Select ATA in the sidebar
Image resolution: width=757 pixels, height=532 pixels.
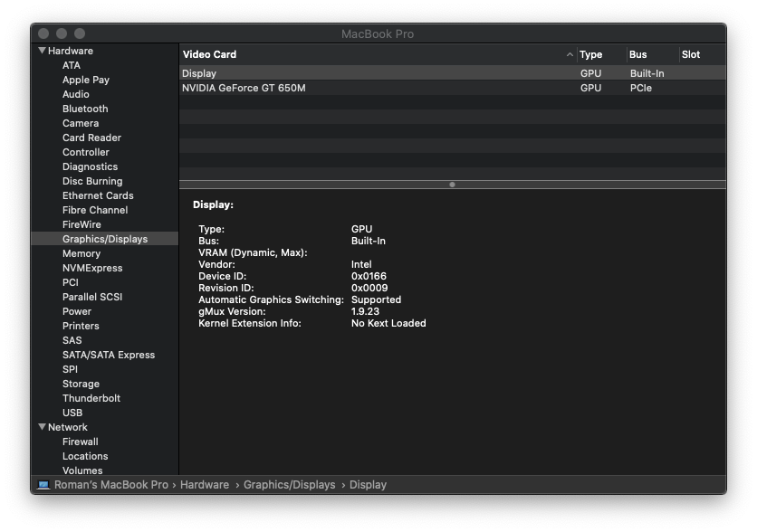pyautogui.click(x=72, y=65)
